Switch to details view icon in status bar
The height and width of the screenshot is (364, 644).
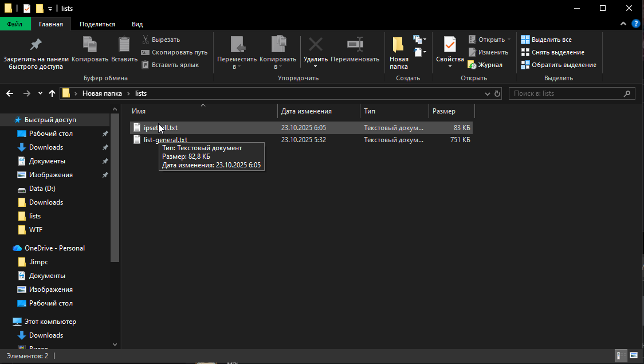[621, 355]
